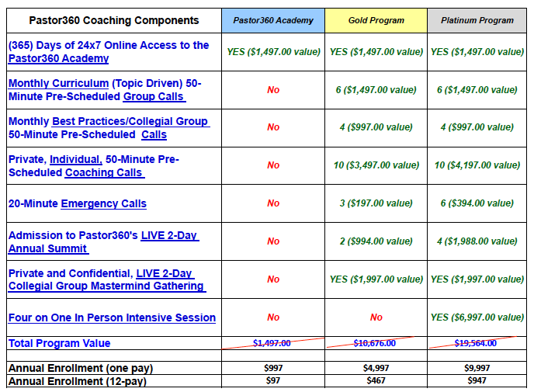Open Four on One In Person Intensive Session
534x392 pixels.
(112, 317)
